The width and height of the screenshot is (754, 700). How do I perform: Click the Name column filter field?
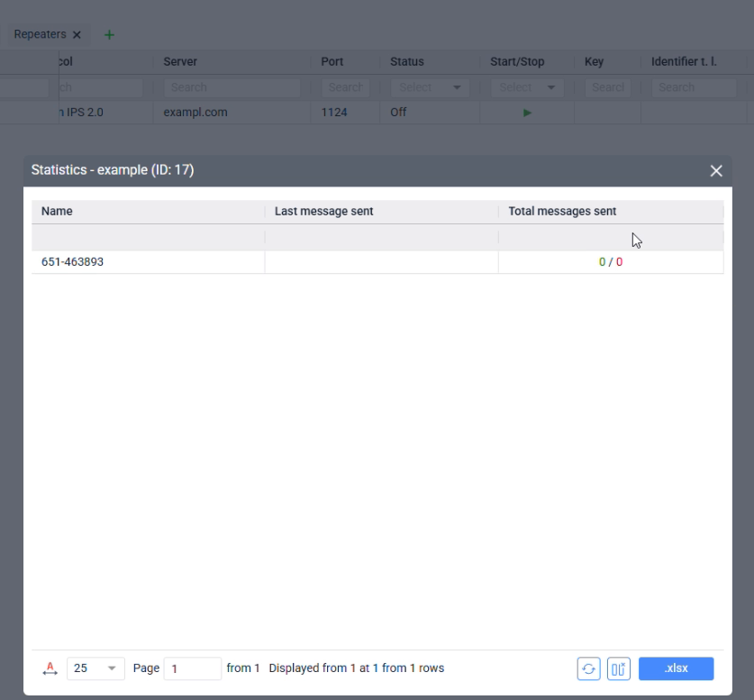pyautogui.click(x=148, y=237)
